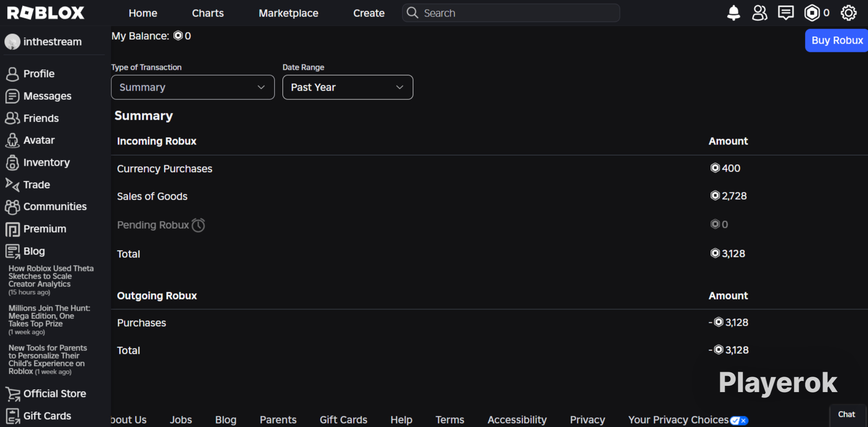Image resolution: width=868 pixels, height=427 pixels.
Task: Click the Sales of Goods row label
Action: tap(152, 197)
